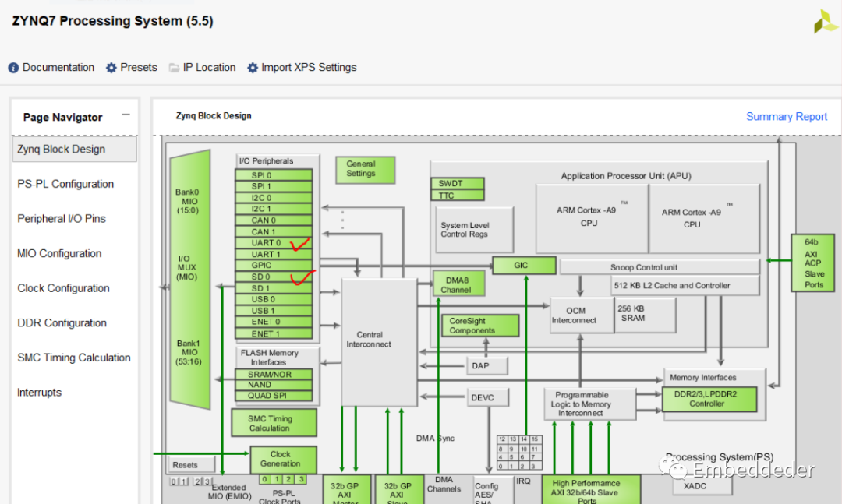Open the ENET 1 peripheral block
Image resolution: width=842 pixels, height=504 pixels.
click(274, 333)
